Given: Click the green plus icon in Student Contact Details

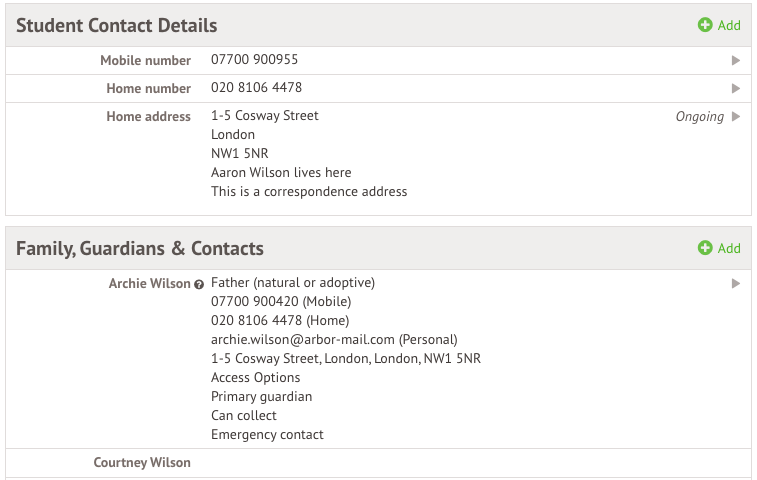Looking at the screenshot, I should (x=705, y=25).
